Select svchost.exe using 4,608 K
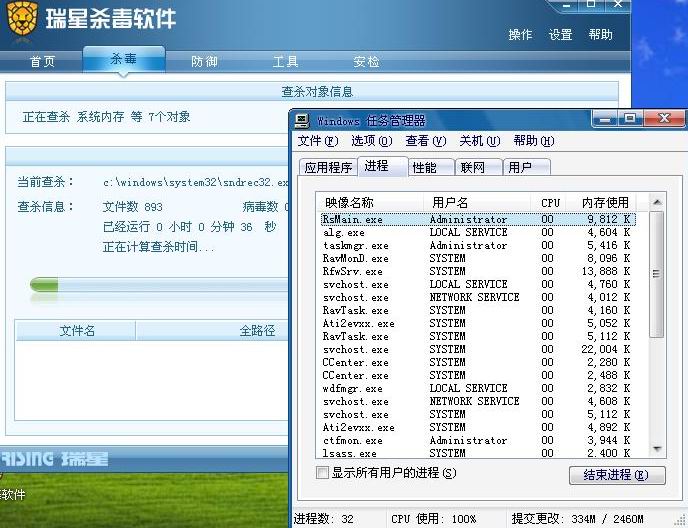The width and height of the screenshot is (688, 528). pyautogui.click(x=478, y=401)
